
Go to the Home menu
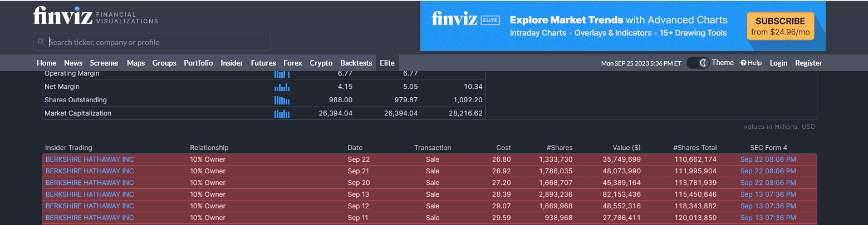tap(47, 63)
